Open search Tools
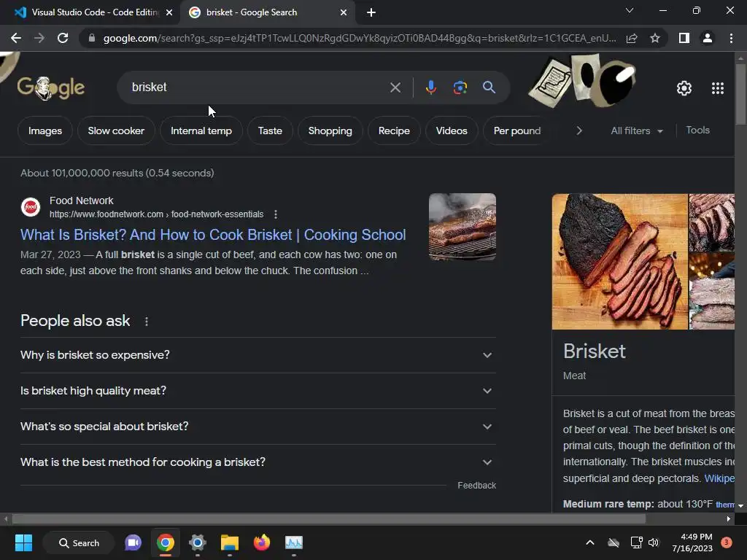The width and height of the screenshot is (747, 560). (x=697, y=130)
